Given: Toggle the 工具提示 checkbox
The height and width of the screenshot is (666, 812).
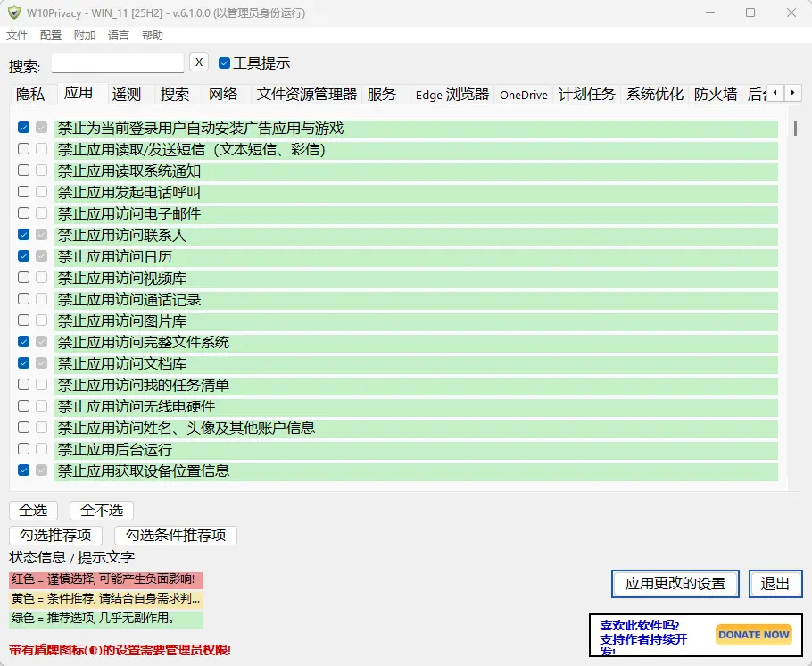Looking at the screenshot, I should [224, 63].
